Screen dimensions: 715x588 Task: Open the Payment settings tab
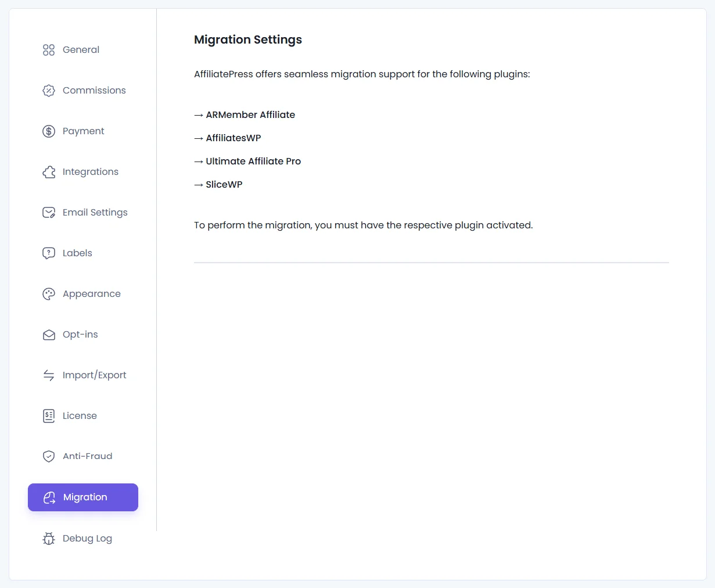click(83, 131)
